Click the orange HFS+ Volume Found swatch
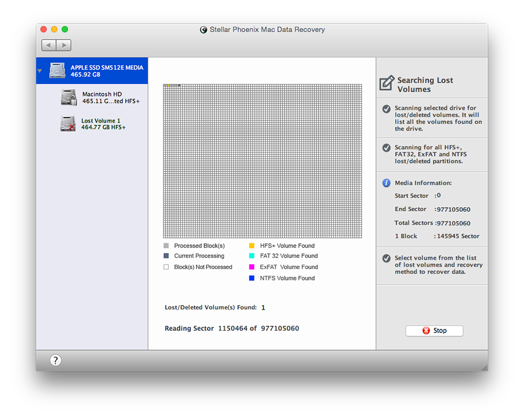This screenshot has width=524, height=420. click(252, 245)
